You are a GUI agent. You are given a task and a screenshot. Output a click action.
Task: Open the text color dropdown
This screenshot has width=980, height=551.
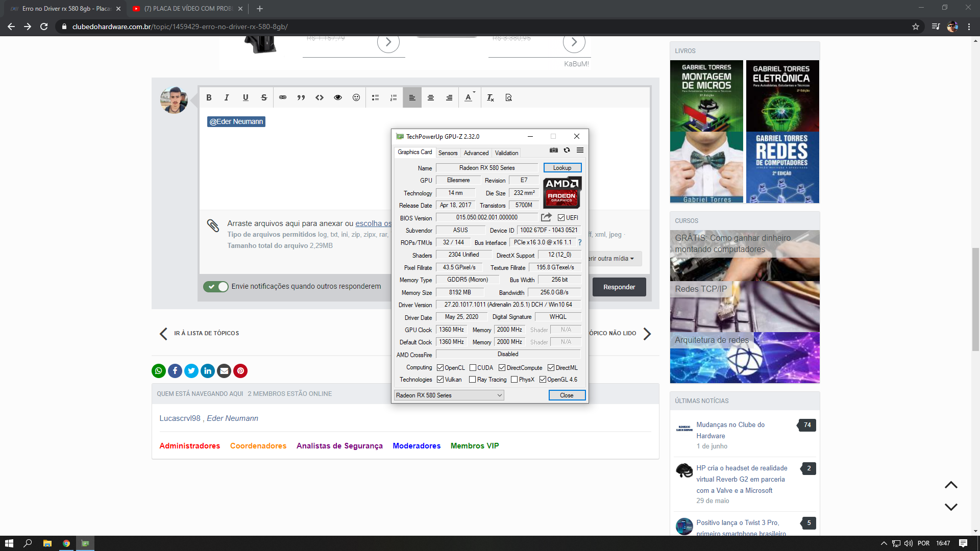470,97
